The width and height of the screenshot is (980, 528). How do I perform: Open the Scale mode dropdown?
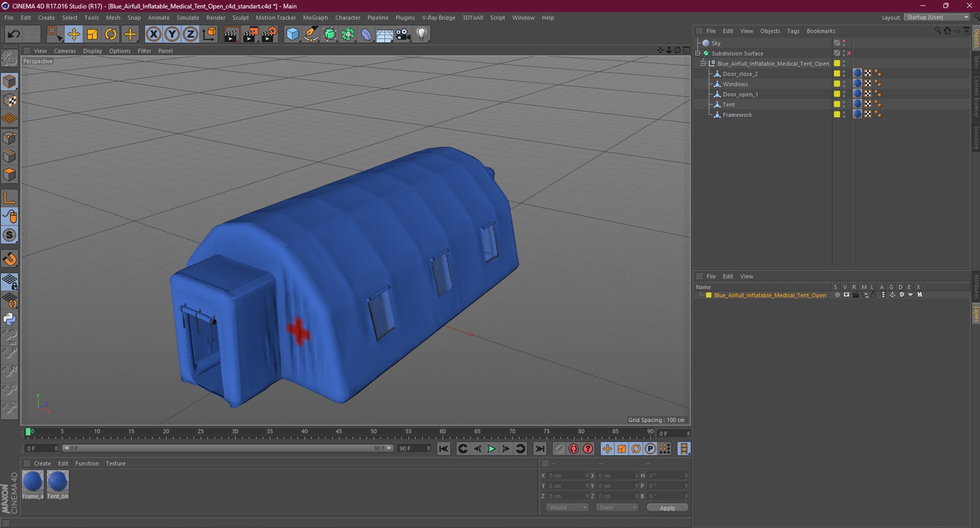coord(617,508)
